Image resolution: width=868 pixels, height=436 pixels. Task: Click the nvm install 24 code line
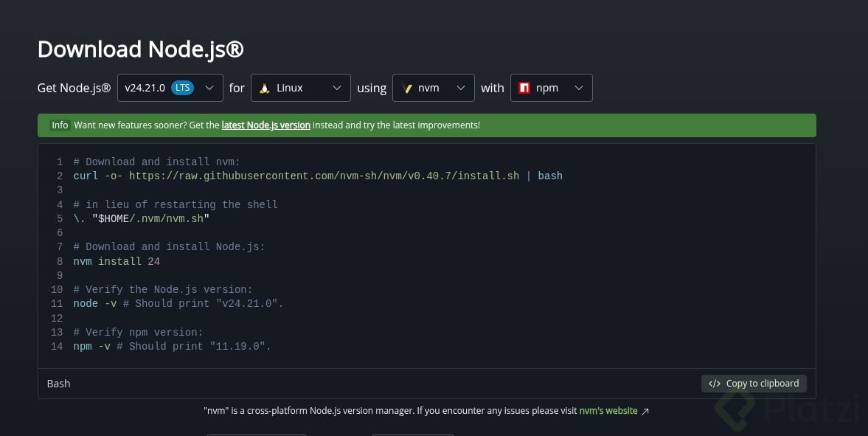coord(117,261)
